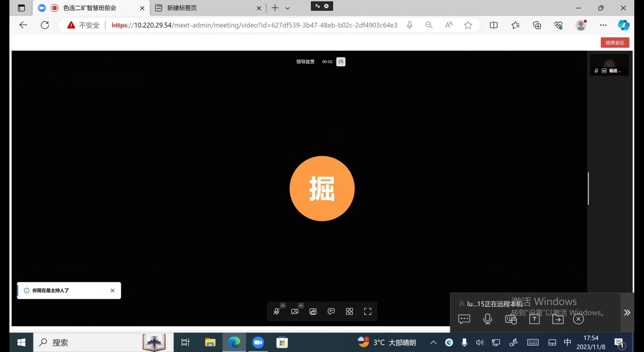Open the meeting chat panel

[331, 312]
